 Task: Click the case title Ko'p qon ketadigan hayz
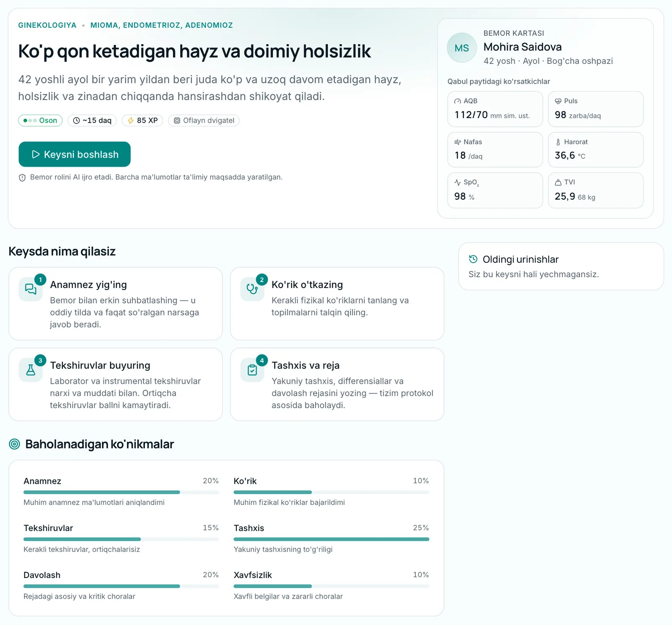[194, 51]
